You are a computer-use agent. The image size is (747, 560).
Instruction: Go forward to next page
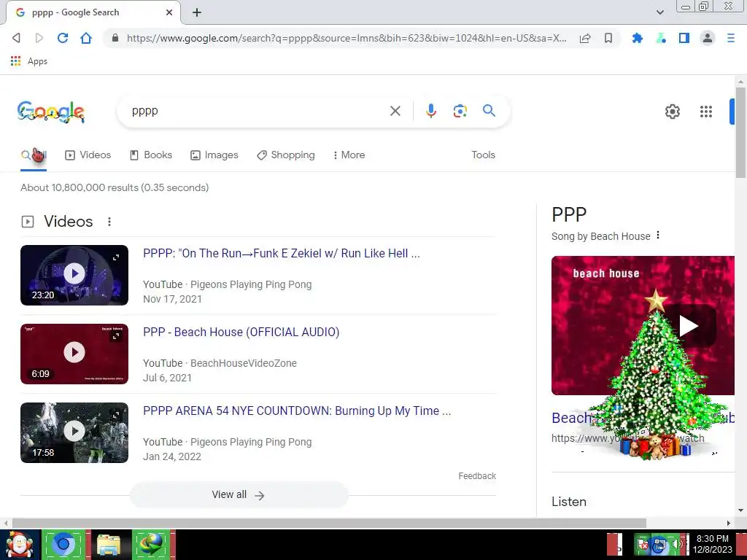(x=39, y=38)
